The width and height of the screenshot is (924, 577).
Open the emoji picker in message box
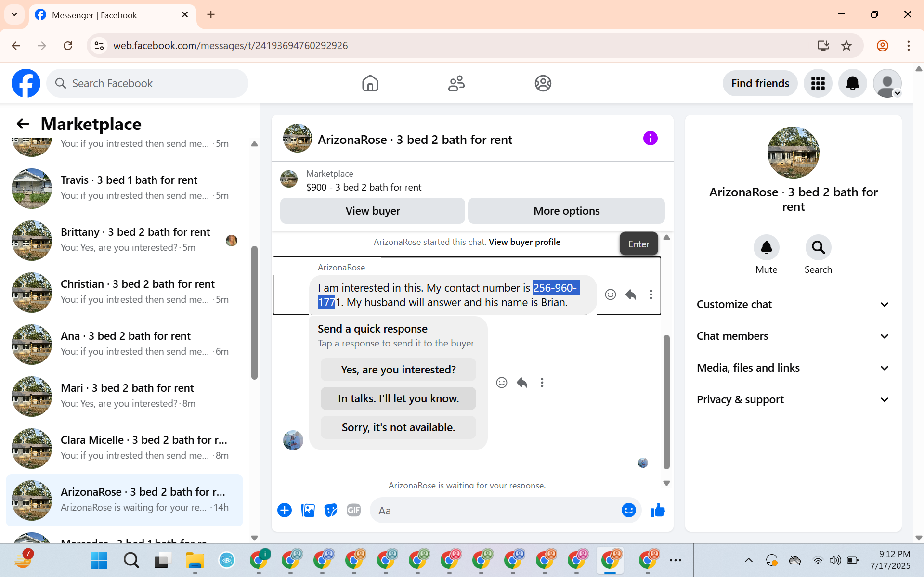(628, 510)
